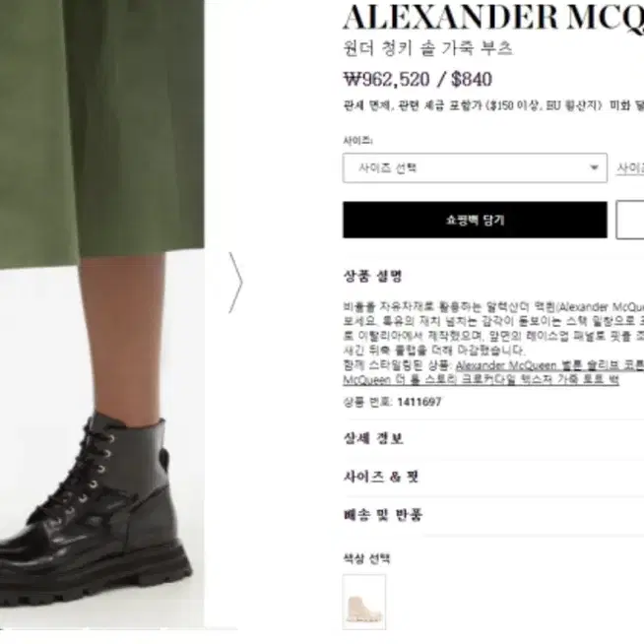Add to bag with 쇼핑백 담기 button
This screenshot has height=644, width=644.
click(475, 220)
